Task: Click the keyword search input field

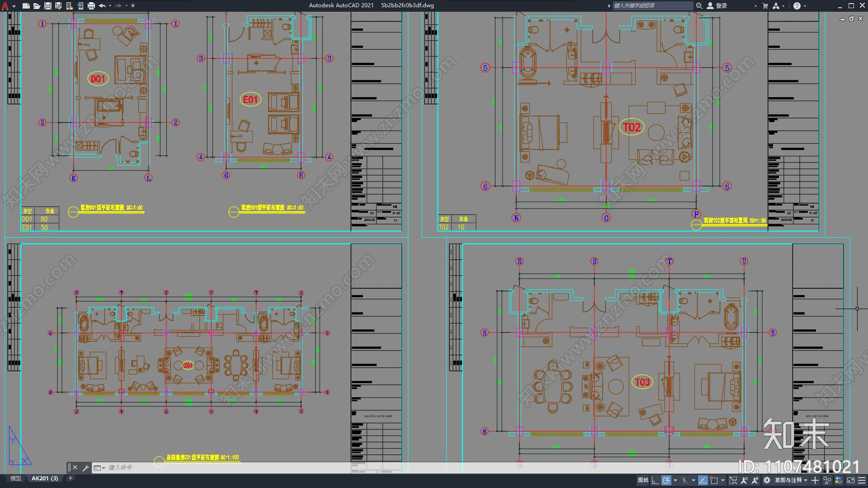Action: [x=653, y=5]
